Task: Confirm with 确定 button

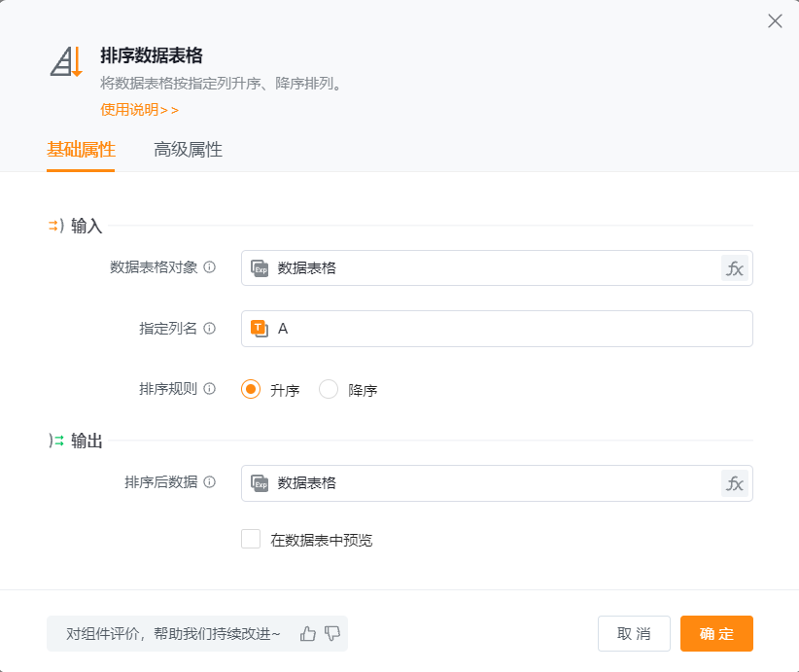Action: tap(716, 634)
